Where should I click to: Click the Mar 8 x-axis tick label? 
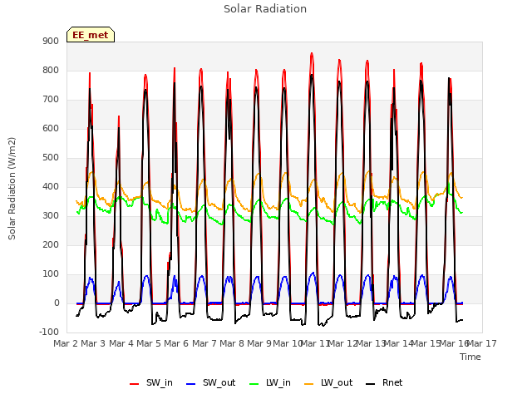[232, 343]
